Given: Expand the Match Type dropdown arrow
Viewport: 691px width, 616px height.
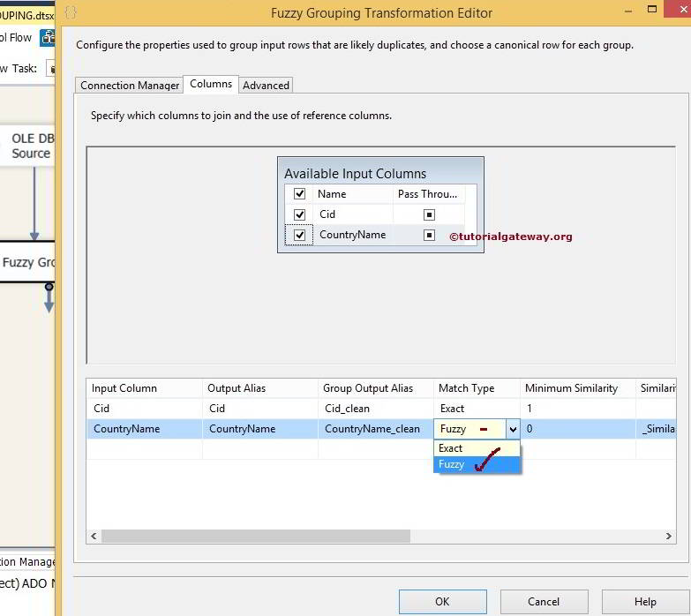Looking at the screenshot, I should [513, 429].
